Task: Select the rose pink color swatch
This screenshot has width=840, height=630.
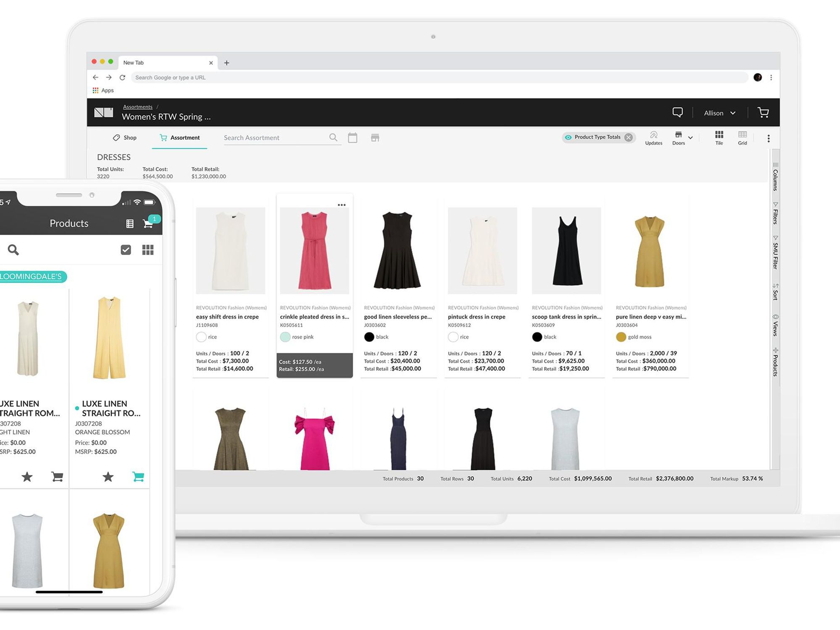Action: click(285, 336)
